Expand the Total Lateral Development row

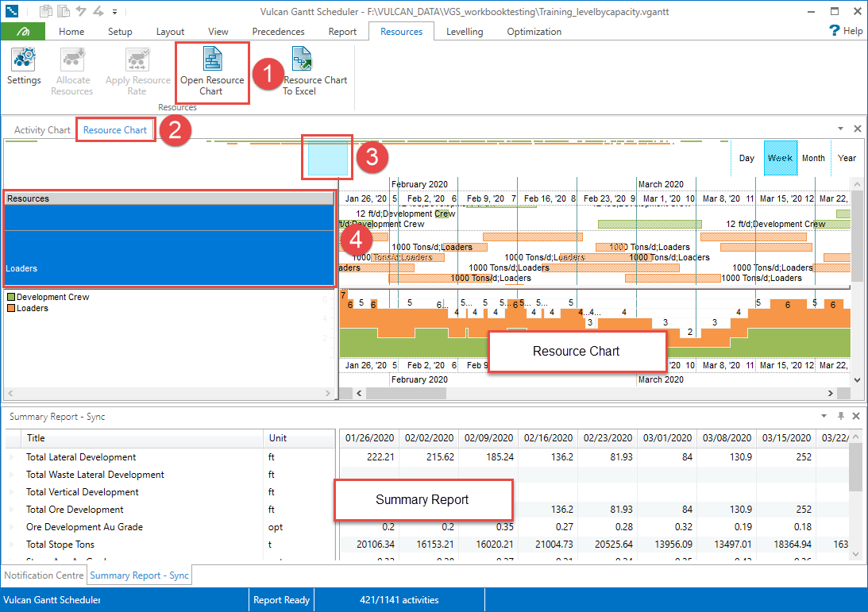pos(12,457)
